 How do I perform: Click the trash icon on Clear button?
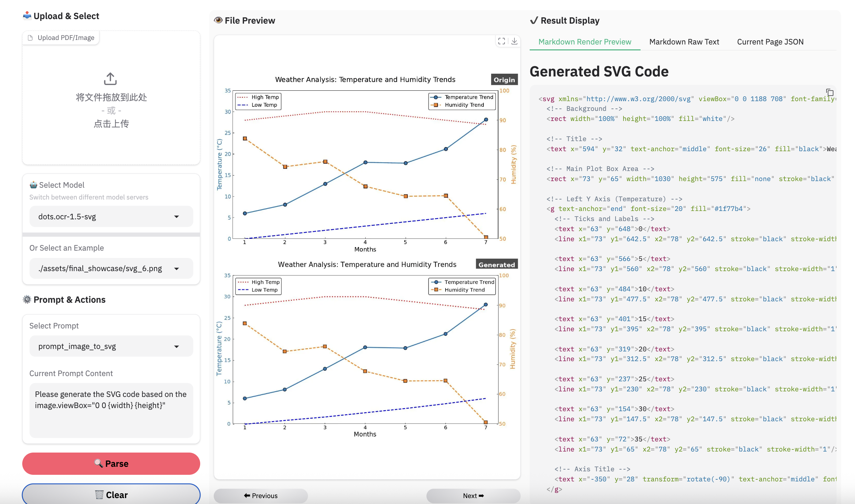(x=99, y=495)
